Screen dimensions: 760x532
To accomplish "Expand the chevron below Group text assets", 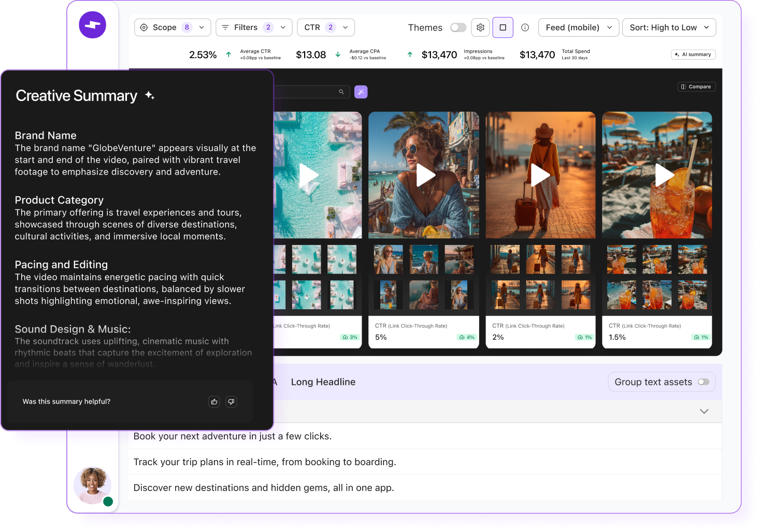I will 704,411.
